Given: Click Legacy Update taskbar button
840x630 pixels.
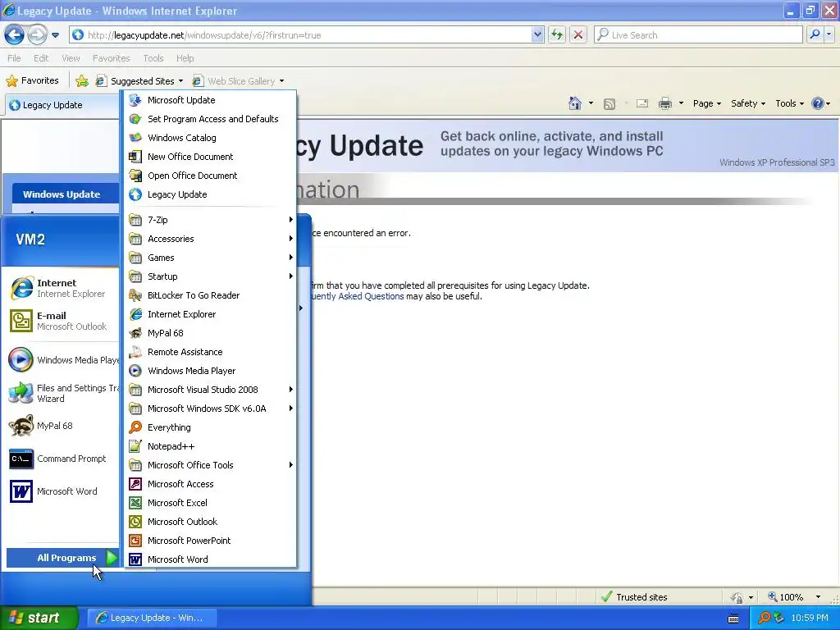Looking at the screenshot, I should click(151, 618).
